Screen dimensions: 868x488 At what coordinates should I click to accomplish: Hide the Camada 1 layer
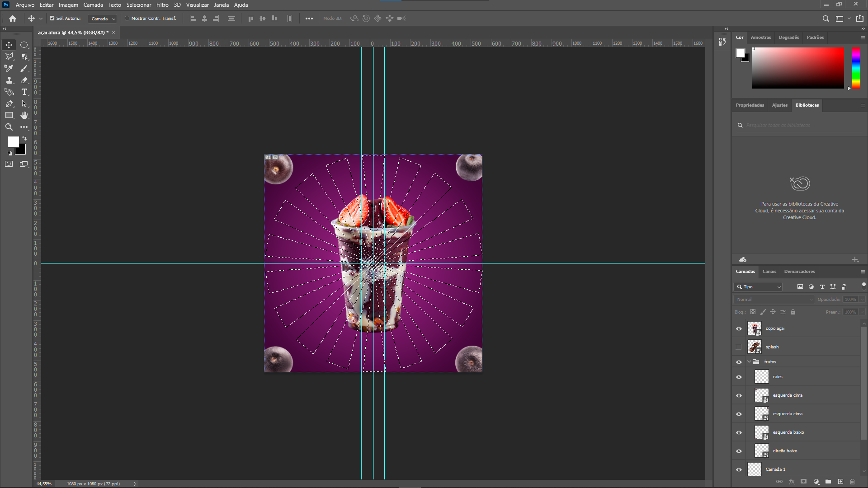click(x=739, y=469)
